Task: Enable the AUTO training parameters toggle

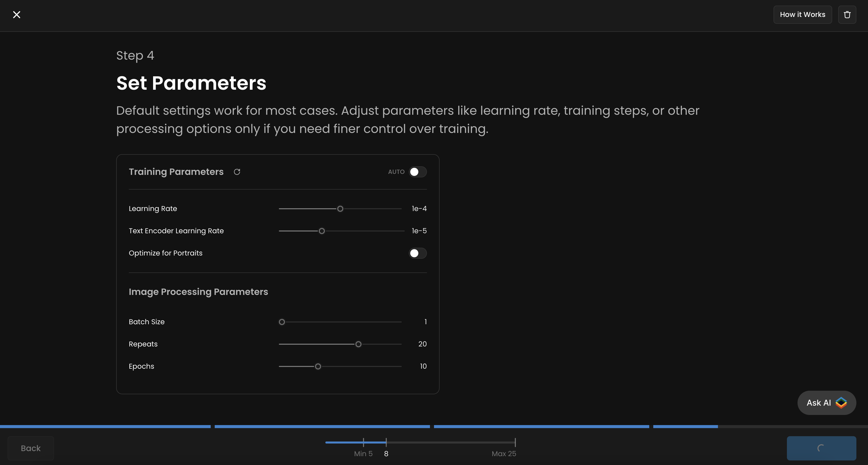Action: [418, 172]
